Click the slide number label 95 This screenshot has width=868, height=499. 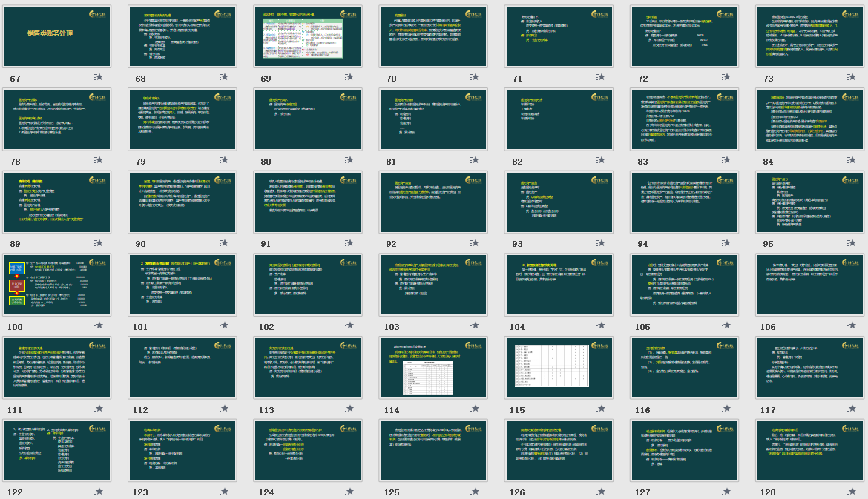click(x=768, y=244)
